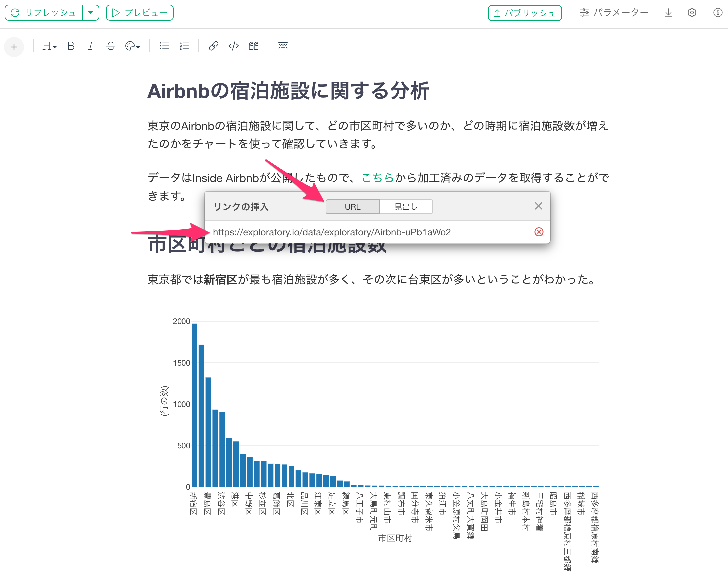Clear the link URL with red X

[539, 232]
